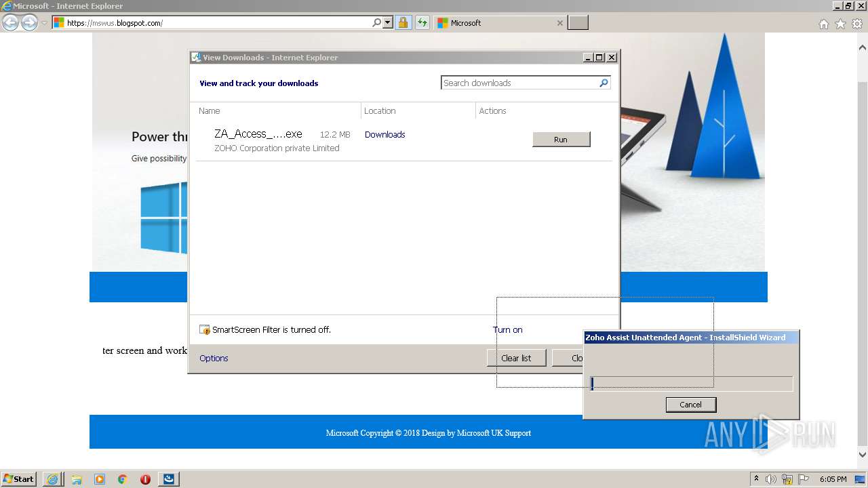The width and height of the screenshot is (868, 488).
Task: Open Opera from the taskbar
Action: click(145, 479)
